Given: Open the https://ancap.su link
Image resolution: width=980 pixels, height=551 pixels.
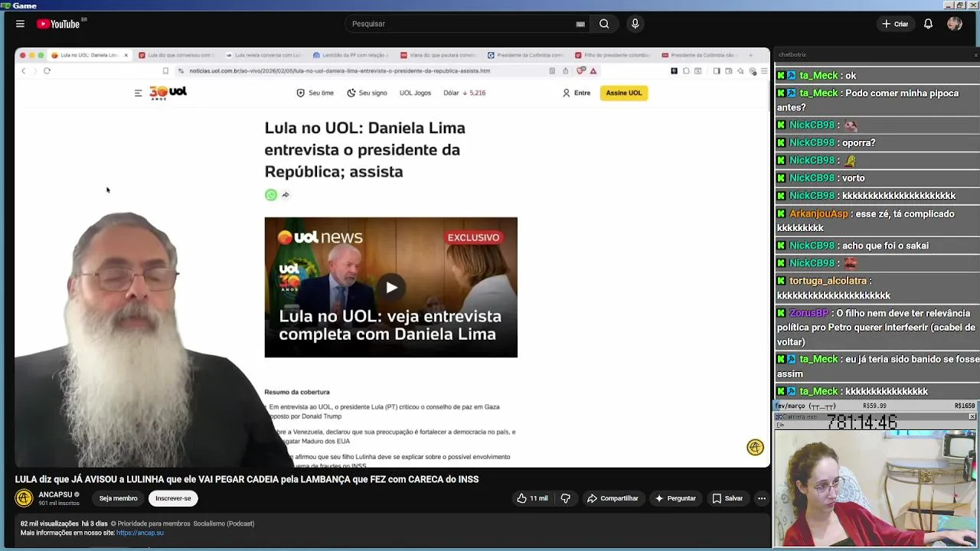Looking at the screenshot, I should click(x=140, y=533).
